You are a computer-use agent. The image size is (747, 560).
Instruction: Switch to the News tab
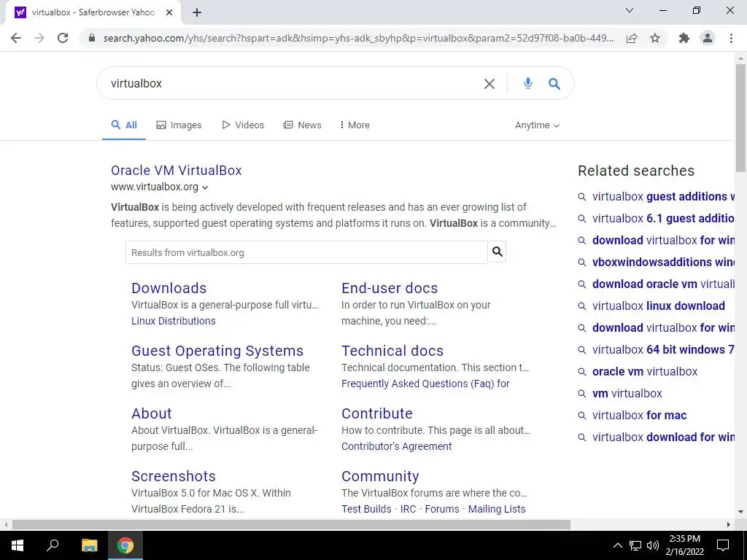[x=303, y=125]
